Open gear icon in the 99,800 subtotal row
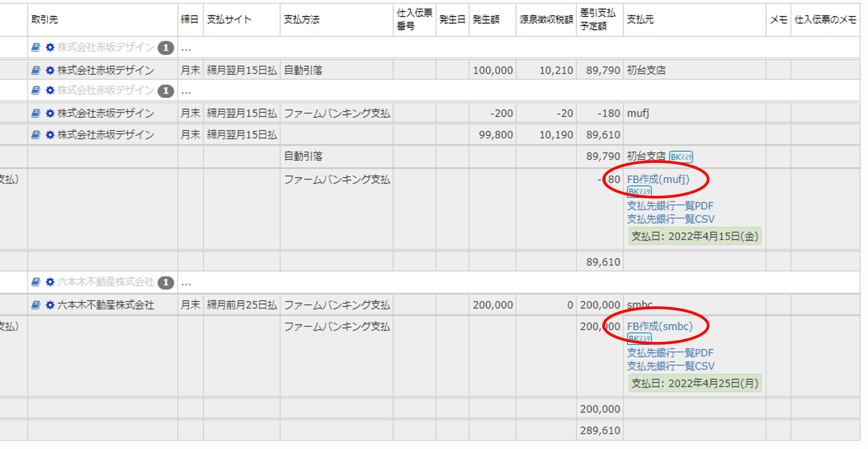The height and width of the screenshot is (449, 868). [50, 135]
